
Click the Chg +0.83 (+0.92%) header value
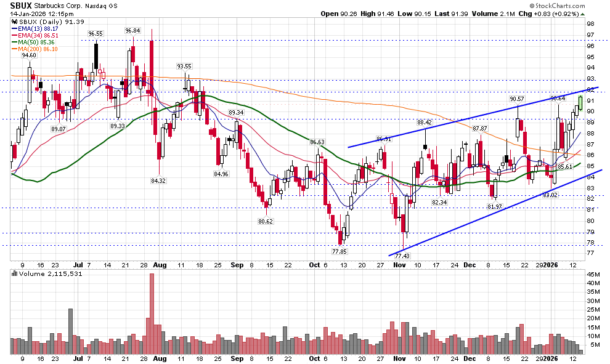571,13
